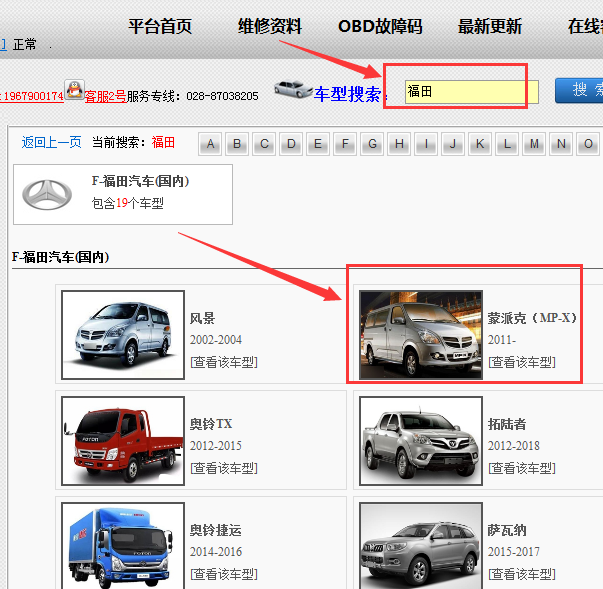Click the 拓陆者 model name
Viewport: 603px width, 589px height.
point(507,424)
